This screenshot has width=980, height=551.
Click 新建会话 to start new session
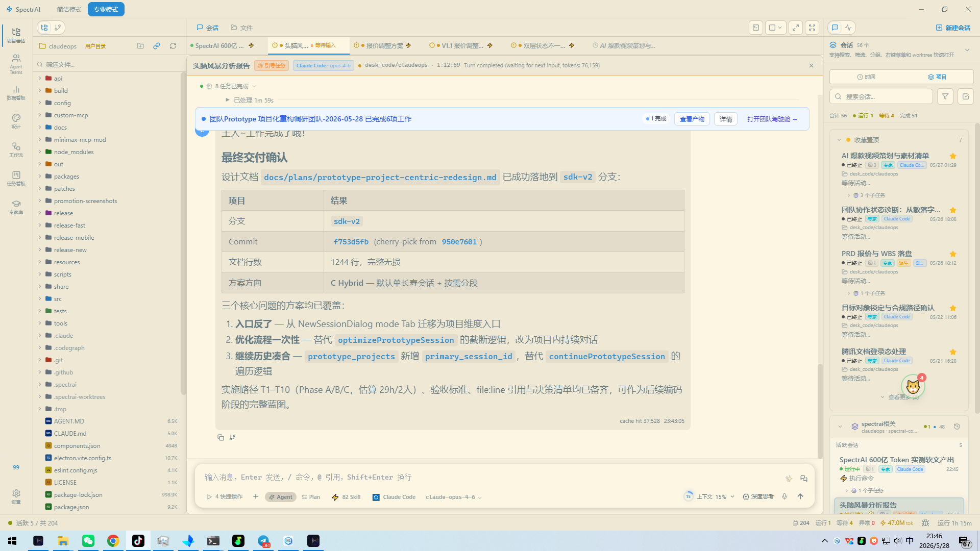[x=953, y=28]
